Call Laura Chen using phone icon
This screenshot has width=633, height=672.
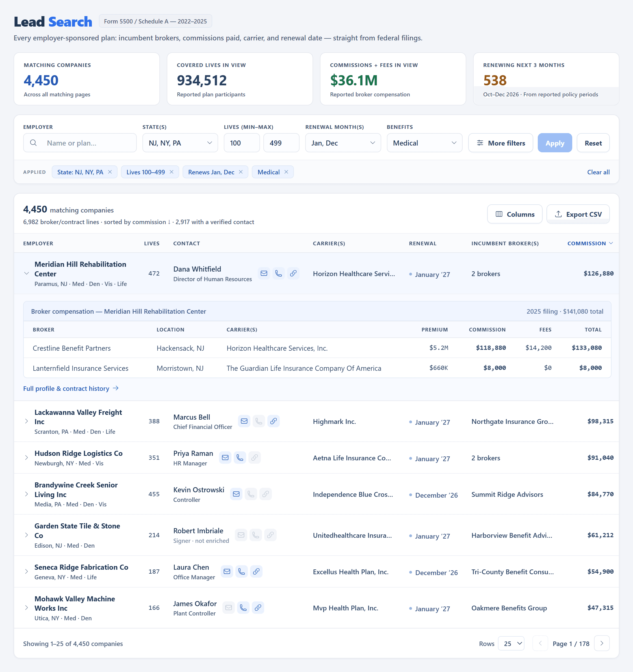(x=242, y=572)
